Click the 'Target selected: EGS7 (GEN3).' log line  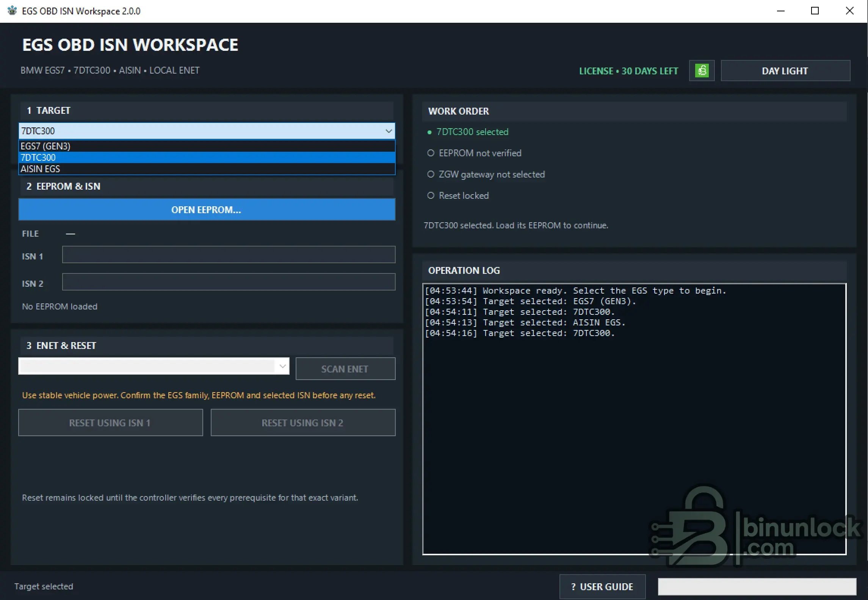pyautogui.click(x=530, y=302)
